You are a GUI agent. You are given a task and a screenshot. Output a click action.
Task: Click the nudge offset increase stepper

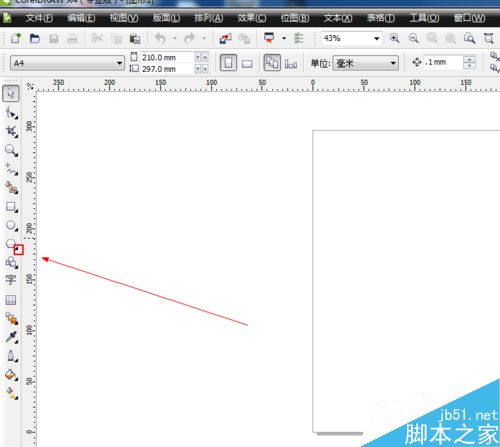pyautogui.click(x=469, y=59)
